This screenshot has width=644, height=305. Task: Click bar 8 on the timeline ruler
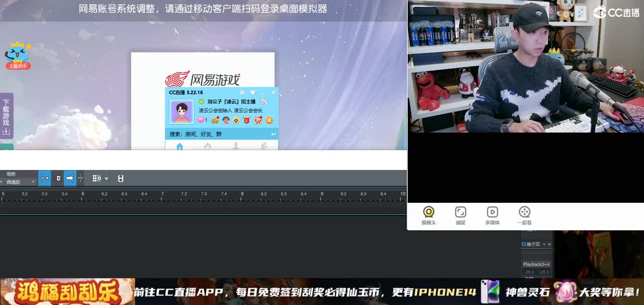[242, 194]
